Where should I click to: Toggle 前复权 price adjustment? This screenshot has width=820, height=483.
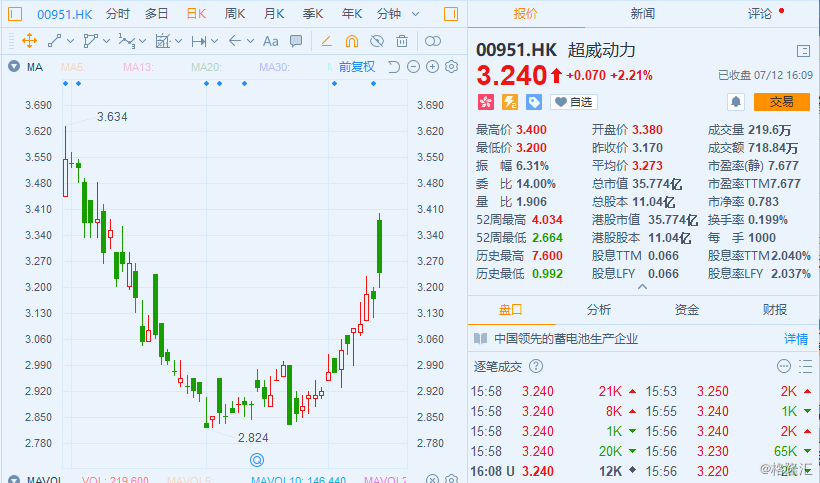[x=357, y=67]
